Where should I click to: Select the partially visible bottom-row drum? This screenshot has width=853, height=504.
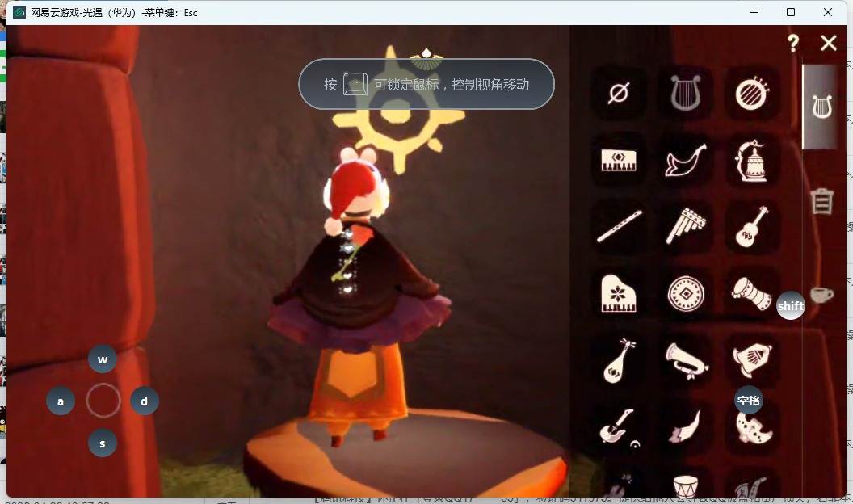[686, 485]
